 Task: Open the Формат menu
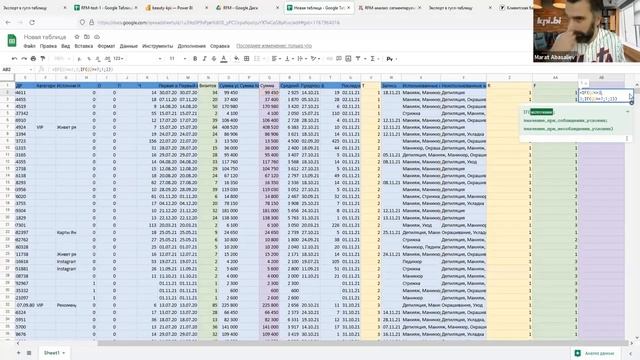pyautogui.click(x=106, y=46)
